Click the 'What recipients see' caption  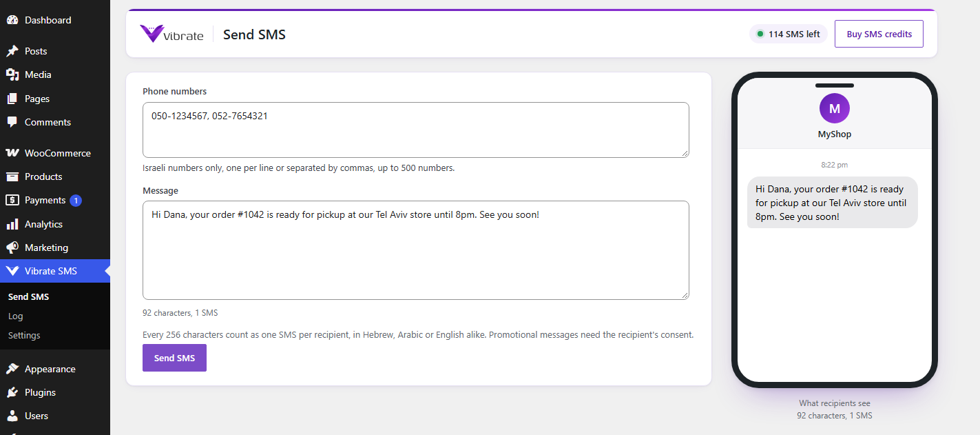(x=835, y=403)
